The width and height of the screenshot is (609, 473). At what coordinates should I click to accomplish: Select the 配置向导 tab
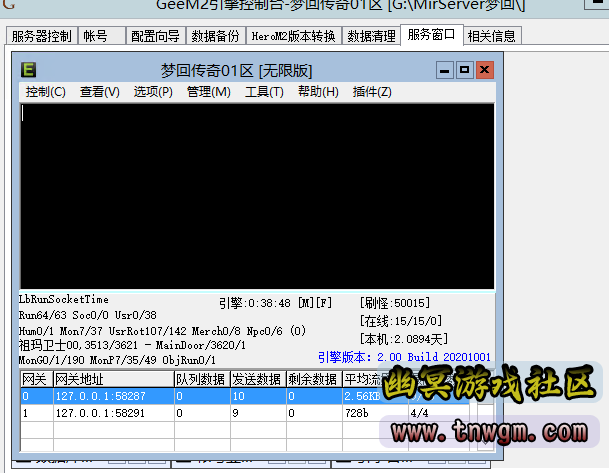(155, 36)
